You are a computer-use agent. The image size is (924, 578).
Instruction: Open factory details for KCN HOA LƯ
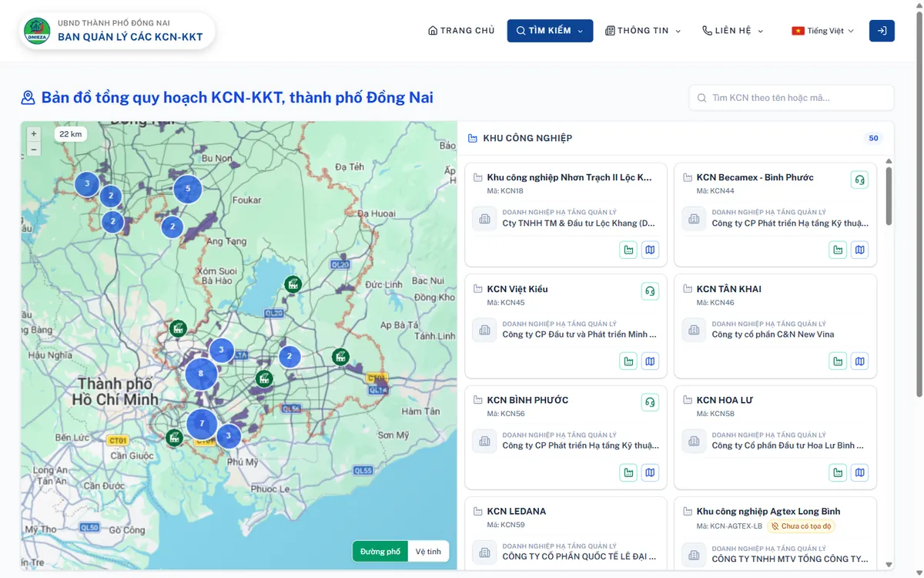pyautogui.click(x=838, y=472)
